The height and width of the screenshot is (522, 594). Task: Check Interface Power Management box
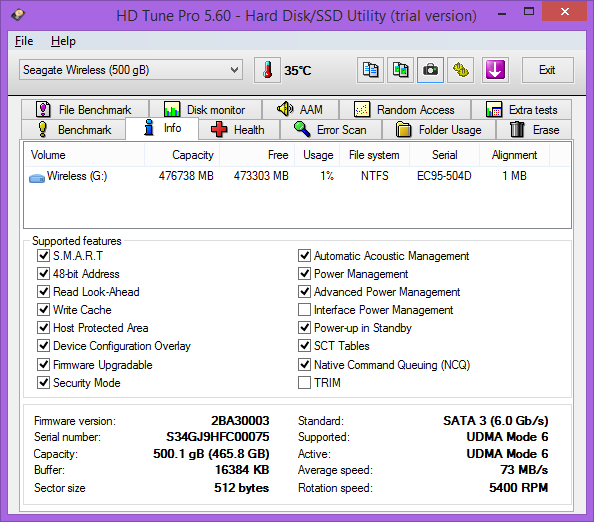(x=304, y=310)
